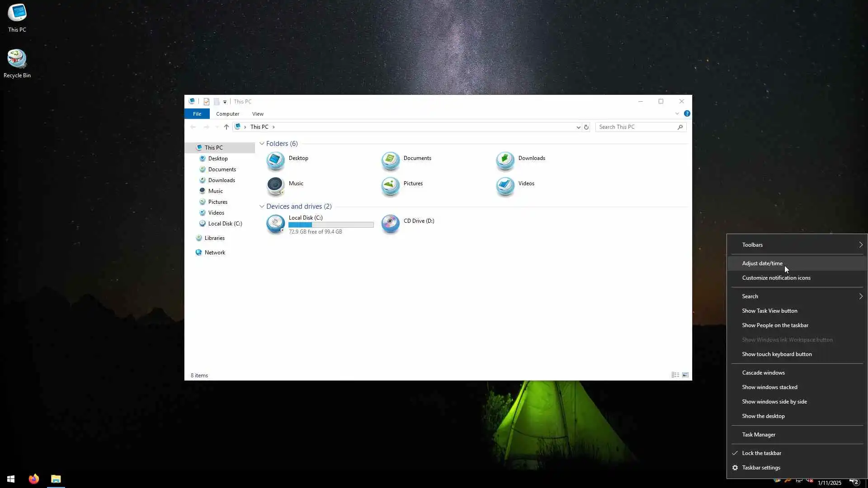
Task: Click Firefox icon in taskbar
Action: [34, 479]
